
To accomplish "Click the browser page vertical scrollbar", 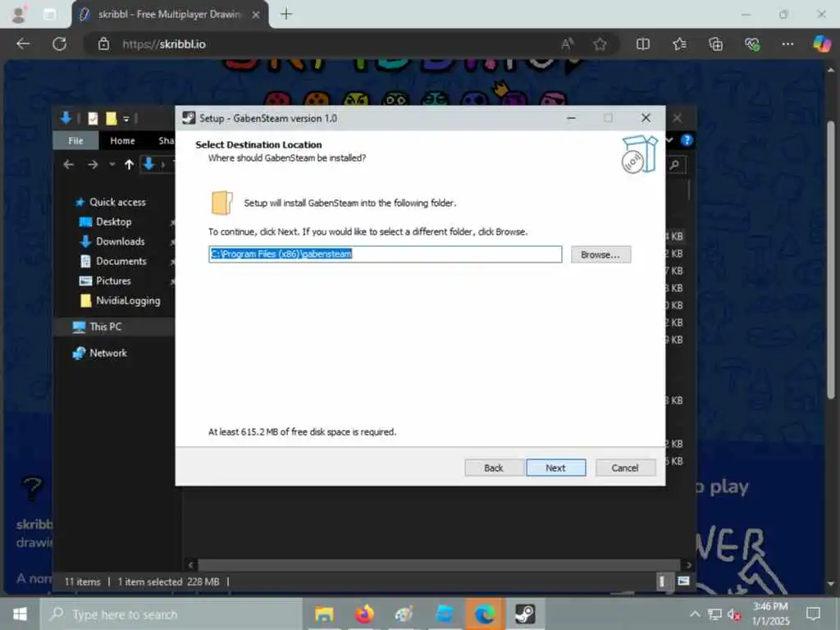I will [831, 260].
